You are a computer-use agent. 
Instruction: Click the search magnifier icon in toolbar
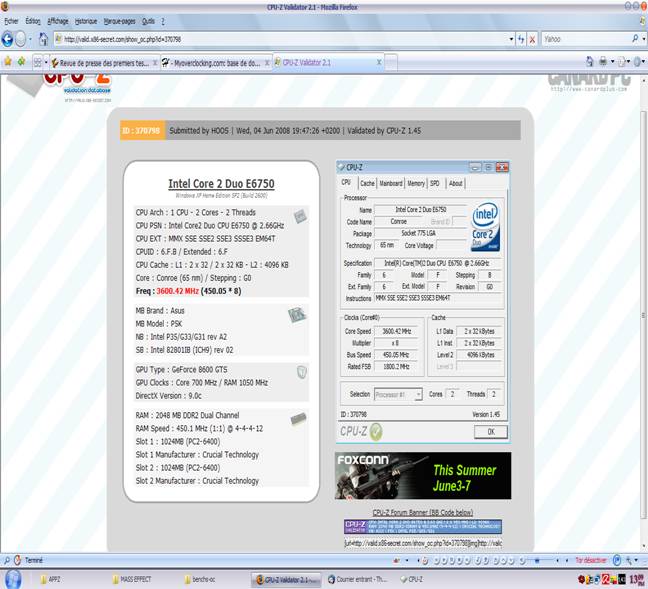click(635, 39)
